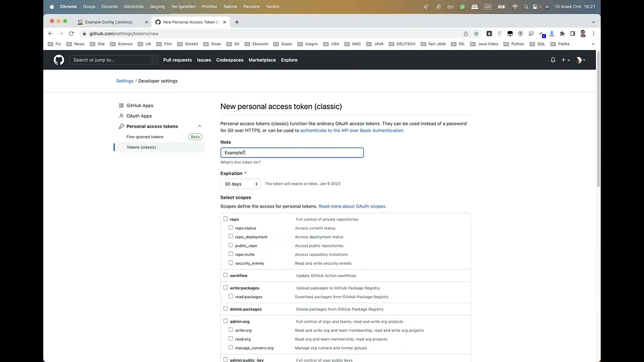Close the Example Config Jenkins tab
This screenshot has width=644, height=362.
[x=146, y=22]
